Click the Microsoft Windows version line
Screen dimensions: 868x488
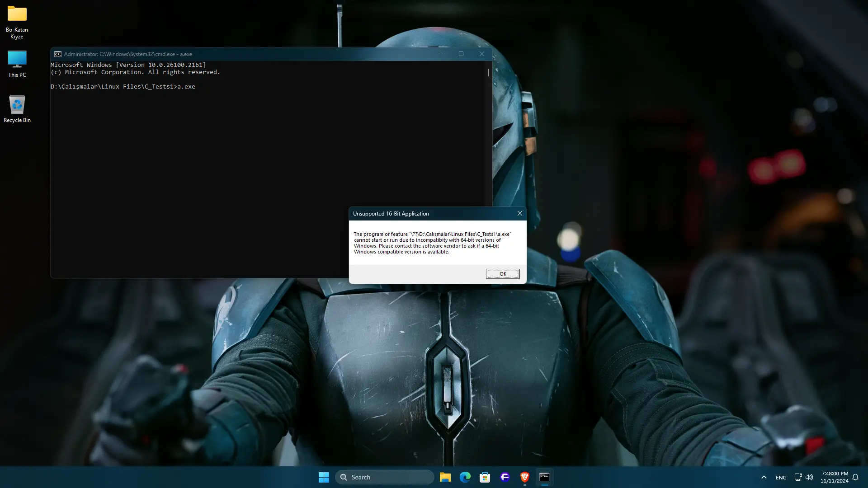point(128,65)
